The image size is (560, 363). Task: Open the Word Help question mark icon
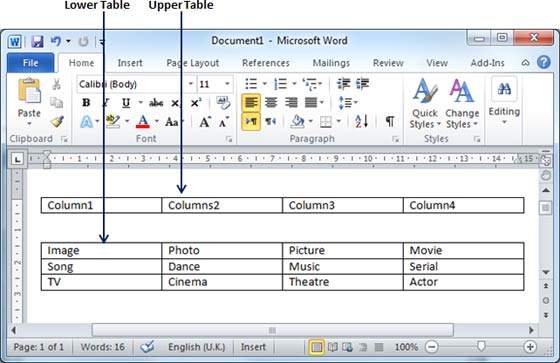[x=544, y=63]
